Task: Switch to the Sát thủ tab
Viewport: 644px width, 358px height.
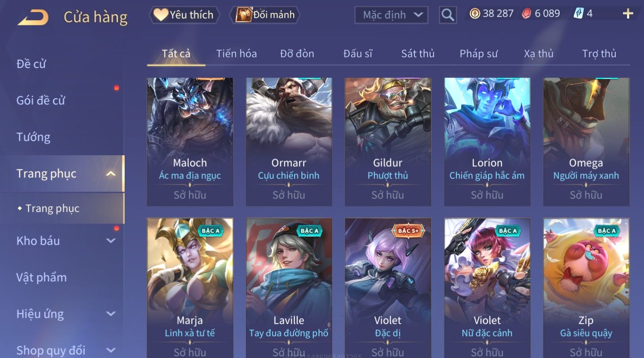Action: (417, 53)
